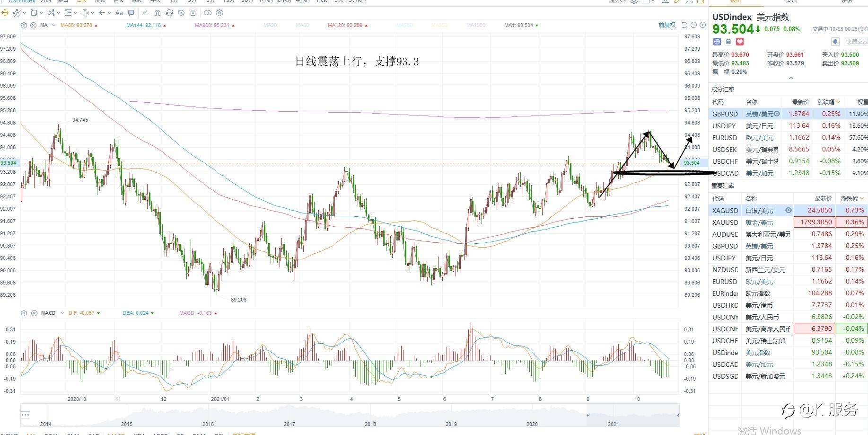Expand the MACD indicator dropdown
The height and width of the screenshot is (435, 868).
point(62,313)
